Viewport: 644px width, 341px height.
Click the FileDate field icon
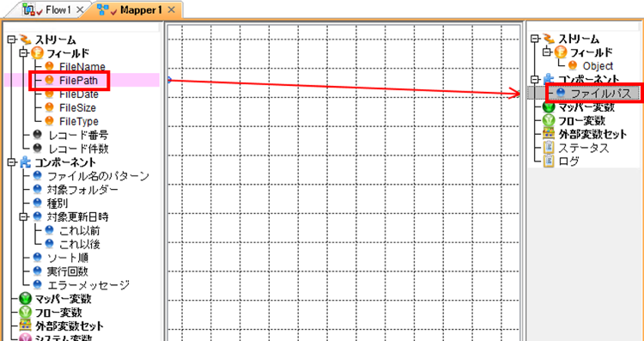[49, 94]
